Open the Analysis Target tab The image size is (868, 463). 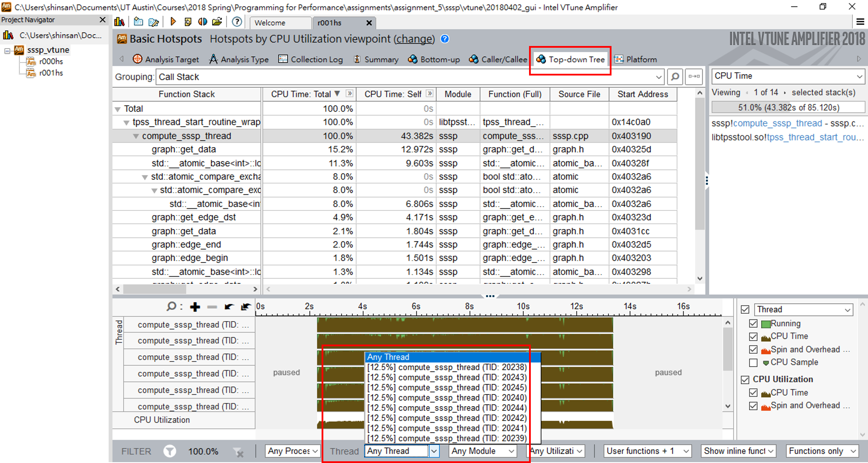[166, 59]
